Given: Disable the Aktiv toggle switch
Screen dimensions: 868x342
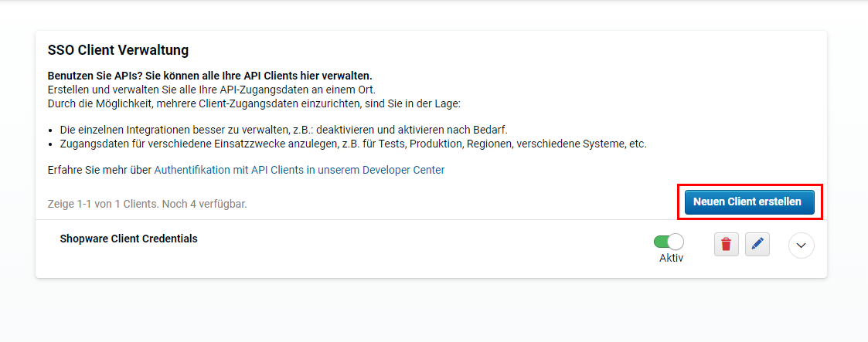Looking at the screenshot, I should [x=669, y=242].
